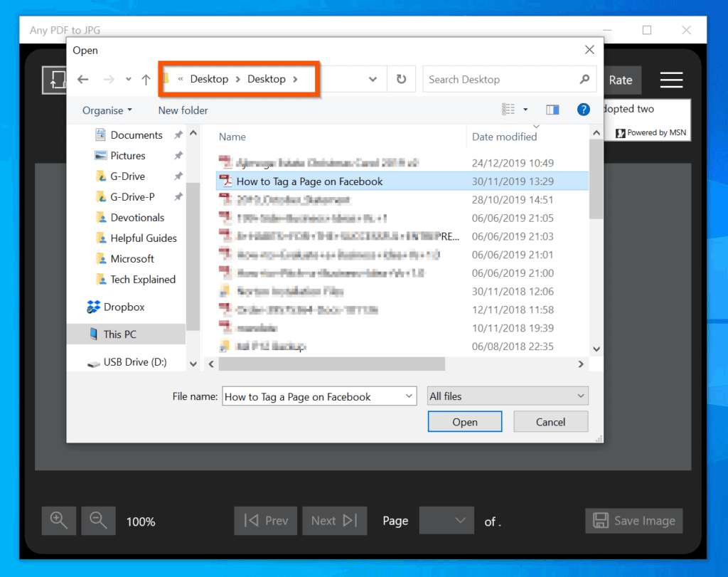Open the hamburger menu in Any PDF to JPG
This screenshot has width=728, height=577.
(x=671, y=80)
